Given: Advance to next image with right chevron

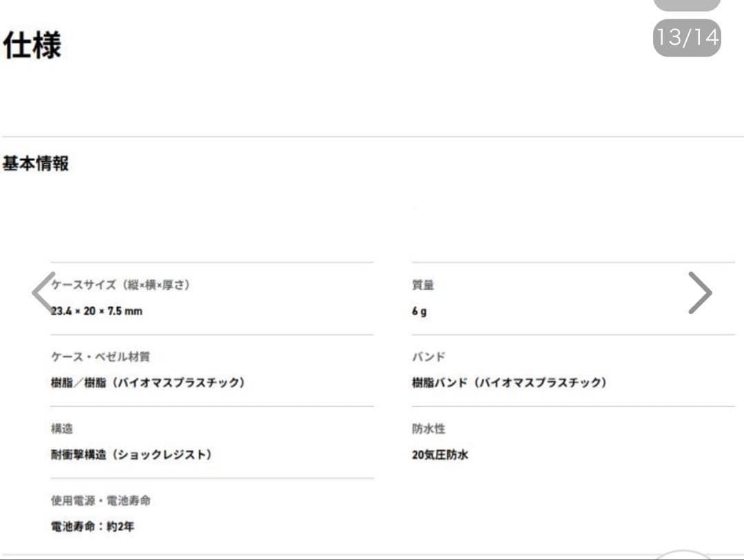Looking at the screenshot, I should tap(699, 293).
